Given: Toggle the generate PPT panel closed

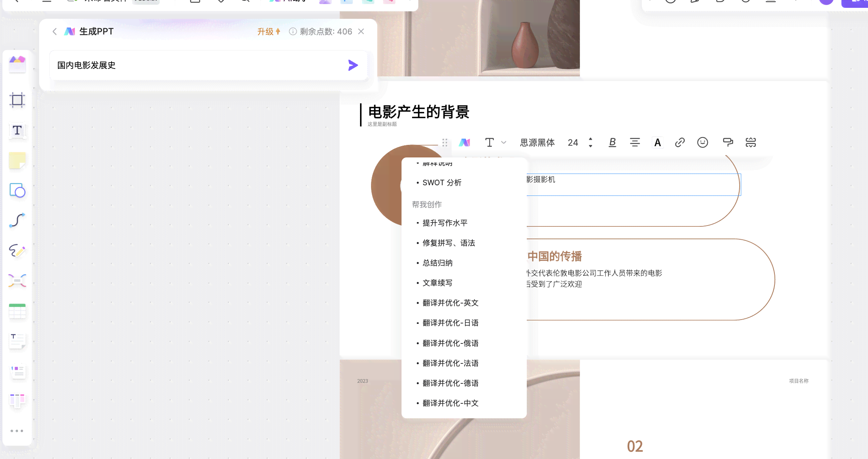Looking at the screenshot, I should [x=361, y=31].
